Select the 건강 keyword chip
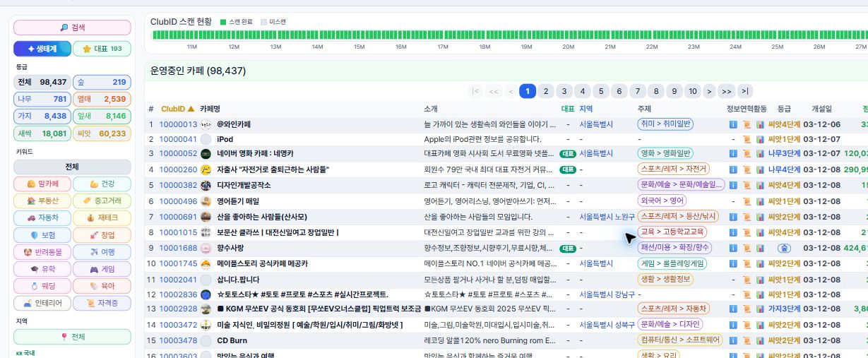 coord(102,184)
